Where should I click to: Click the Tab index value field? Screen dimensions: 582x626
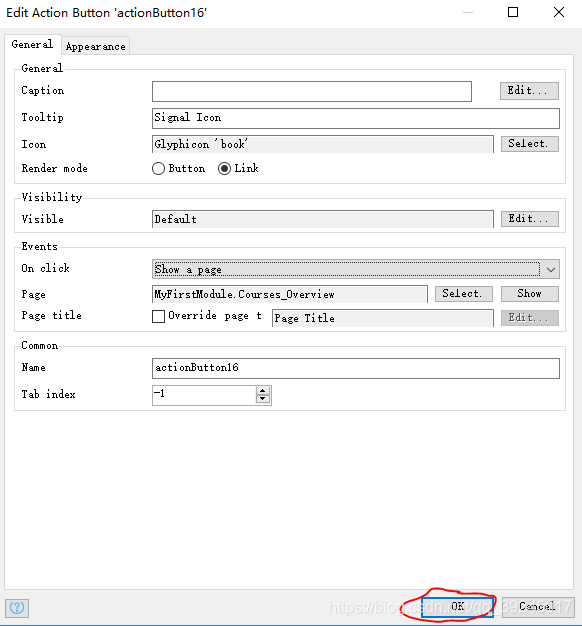tap(204, 395)
